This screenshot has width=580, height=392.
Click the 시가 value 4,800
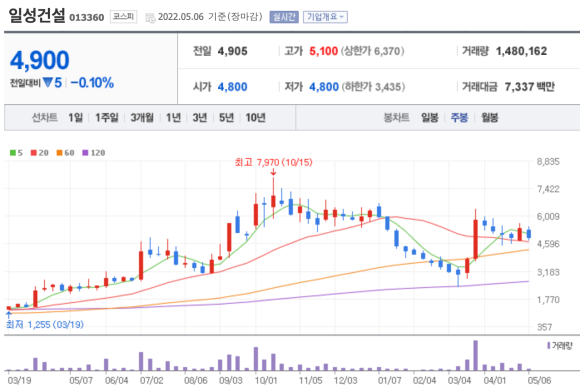click(x=233, y=87)
